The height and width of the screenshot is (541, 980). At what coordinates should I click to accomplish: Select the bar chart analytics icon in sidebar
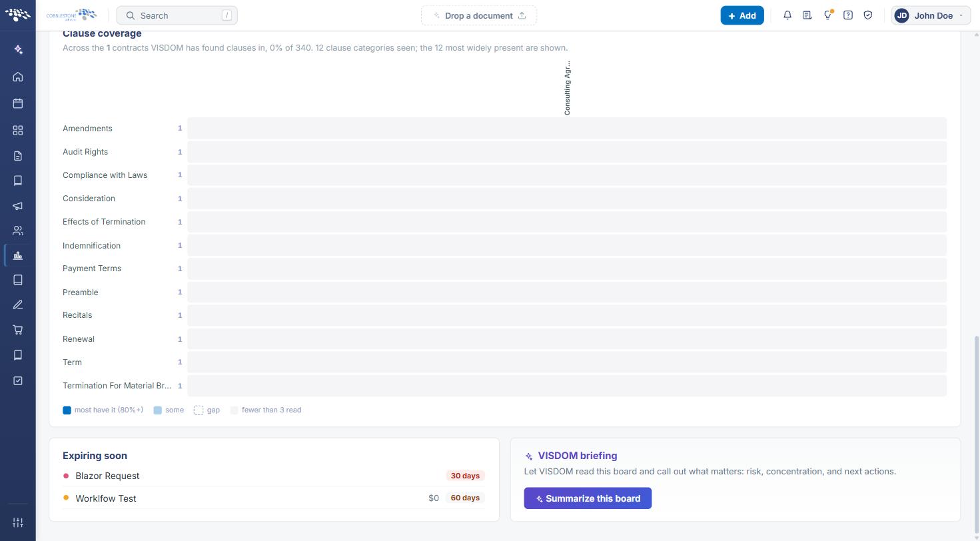[18, 255]
